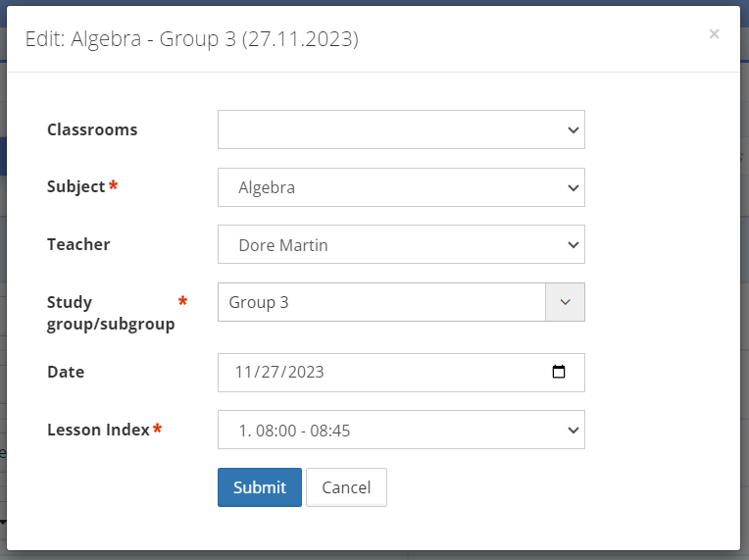
Task: Click the Group 3 text field
Action: pyautogui.click(x=381, y=302)
